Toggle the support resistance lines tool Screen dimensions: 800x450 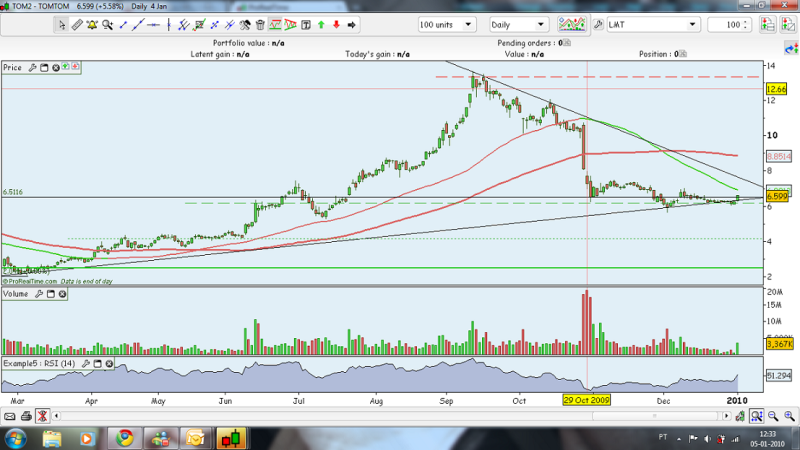tap(276, 24)
